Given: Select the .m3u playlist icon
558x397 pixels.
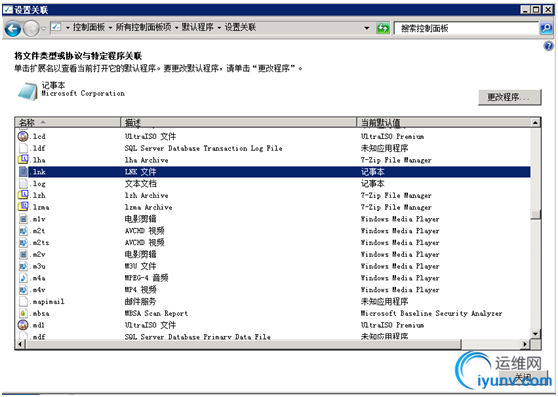Looking at the screenshot, I should [x=23, y=266].
